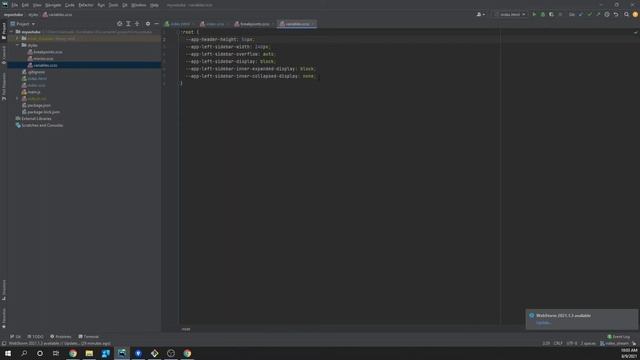Image resolution: width=640 pixels, height=360 pixels.
Task: Click the Git push arrow icon
Action: point(598,14)
